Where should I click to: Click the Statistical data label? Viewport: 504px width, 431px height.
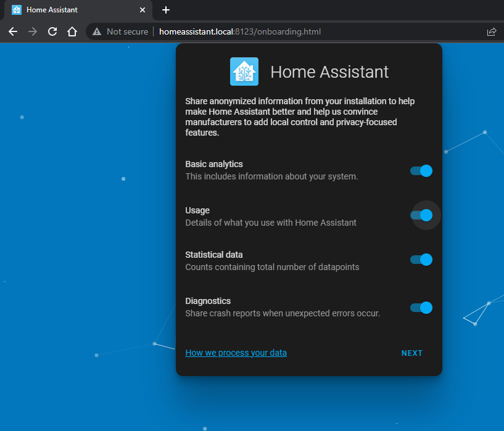[x=214, y=255]
